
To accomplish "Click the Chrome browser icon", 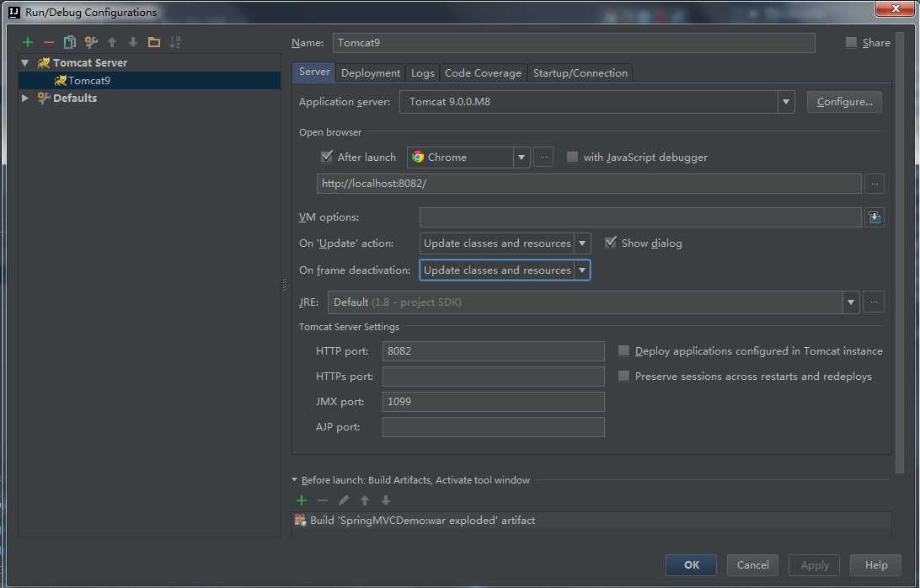I will (418, 157).
